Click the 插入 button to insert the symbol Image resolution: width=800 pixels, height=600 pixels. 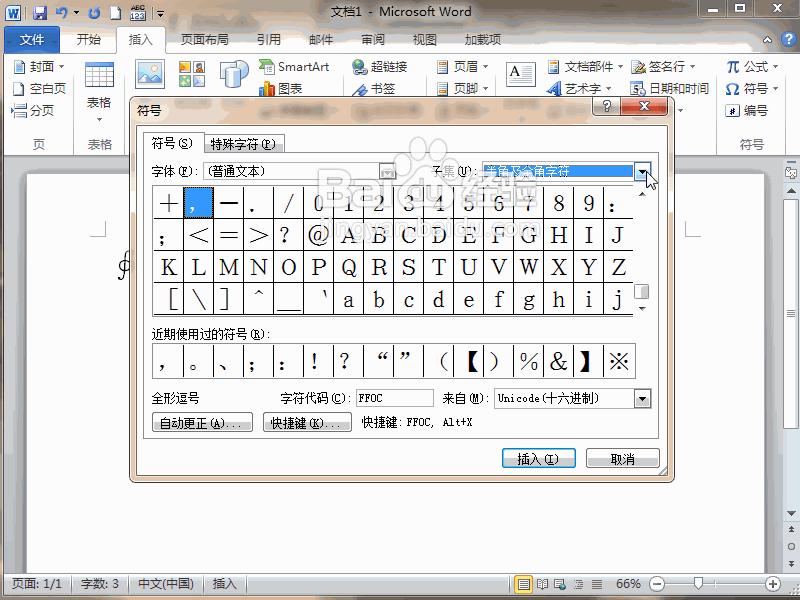[x=538, y=458]
